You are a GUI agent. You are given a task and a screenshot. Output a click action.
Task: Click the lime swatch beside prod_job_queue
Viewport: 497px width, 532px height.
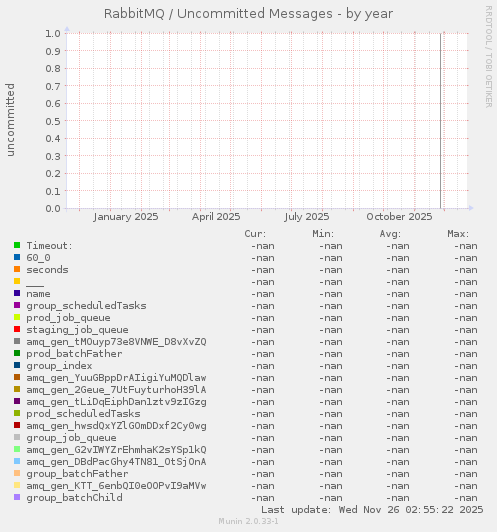pos(17,317)
